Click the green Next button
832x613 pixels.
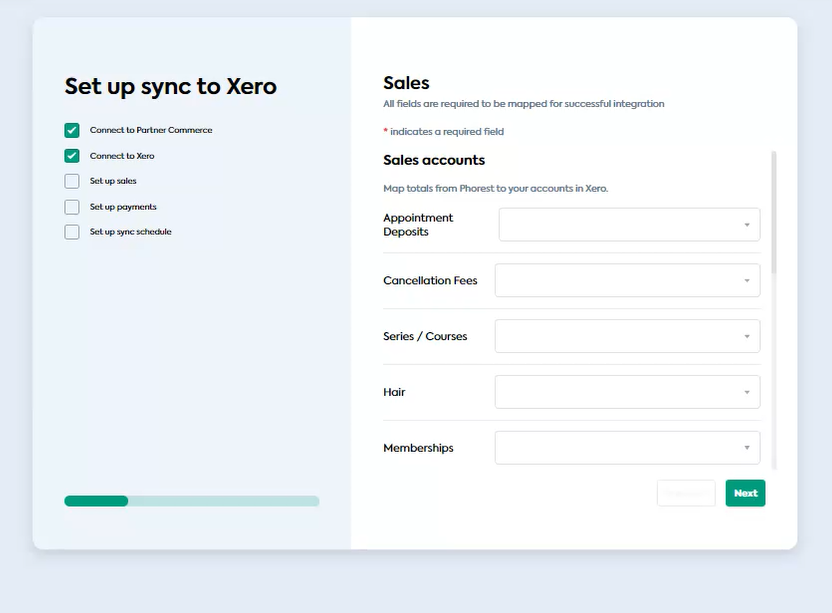746,493
